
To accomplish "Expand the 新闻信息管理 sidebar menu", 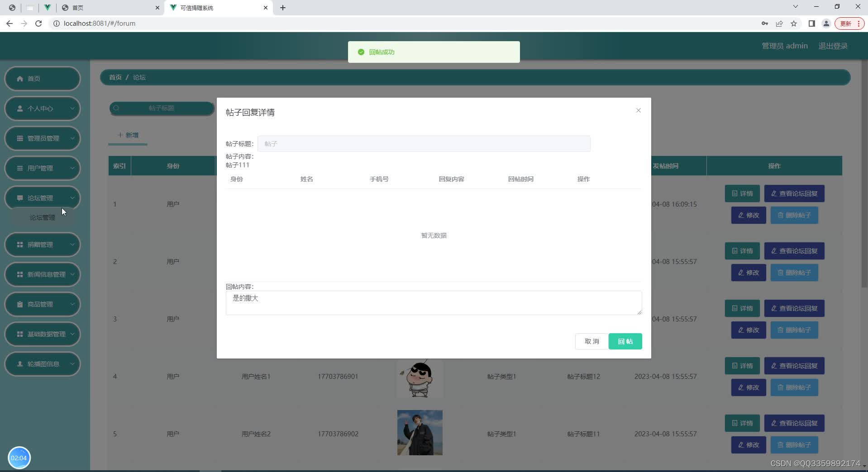I will pyautogui.click(x=43, y=274).
